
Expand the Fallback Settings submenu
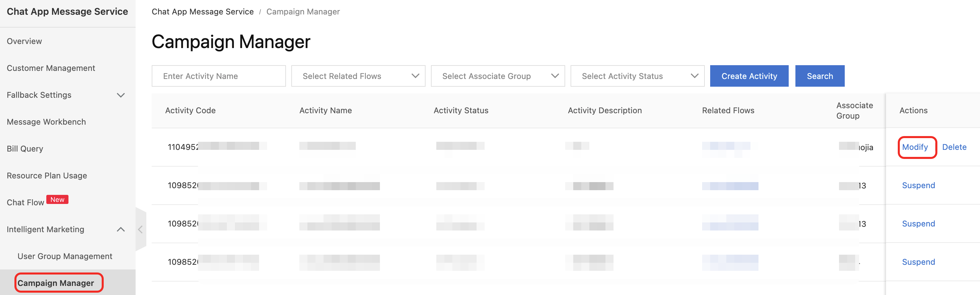point(120,95)
